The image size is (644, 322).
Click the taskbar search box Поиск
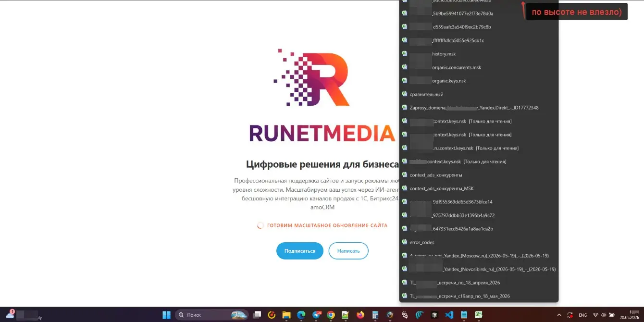coord(212,315)
